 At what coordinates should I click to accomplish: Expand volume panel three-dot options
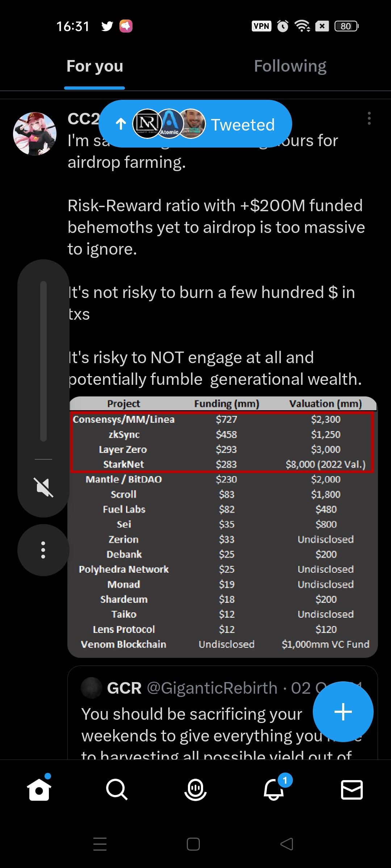43,550
